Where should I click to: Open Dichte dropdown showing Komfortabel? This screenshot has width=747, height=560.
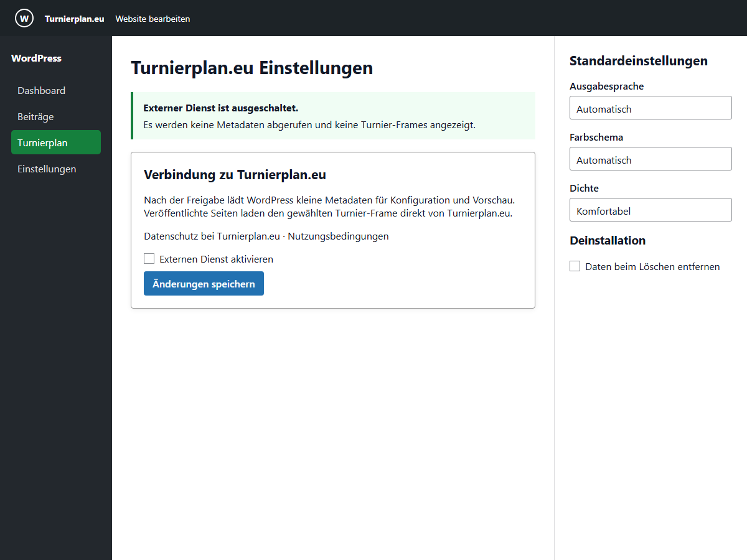[651, 210]
